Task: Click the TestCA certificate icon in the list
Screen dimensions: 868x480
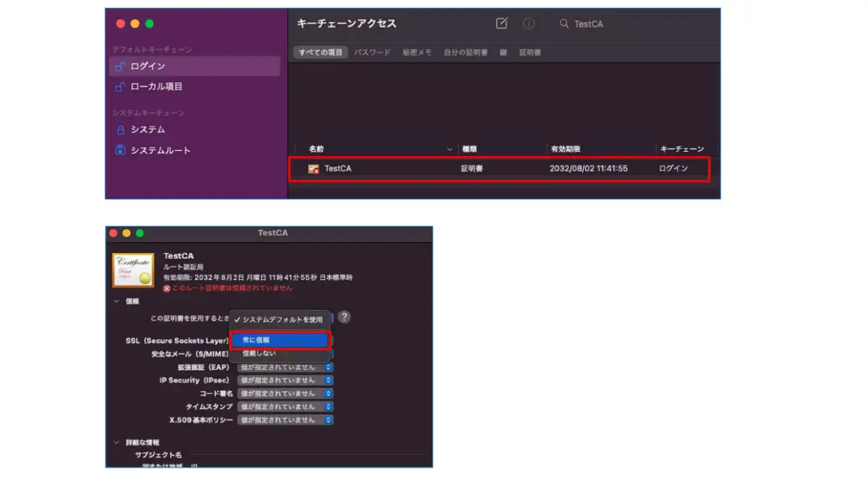Action: 314,169
